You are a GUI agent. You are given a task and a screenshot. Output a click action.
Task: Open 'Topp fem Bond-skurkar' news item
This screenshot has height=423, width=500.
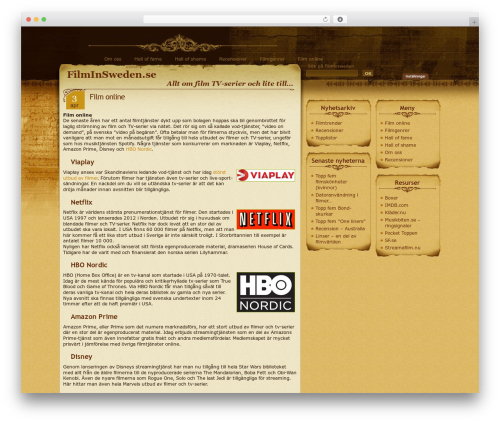[x=333, y=211]
